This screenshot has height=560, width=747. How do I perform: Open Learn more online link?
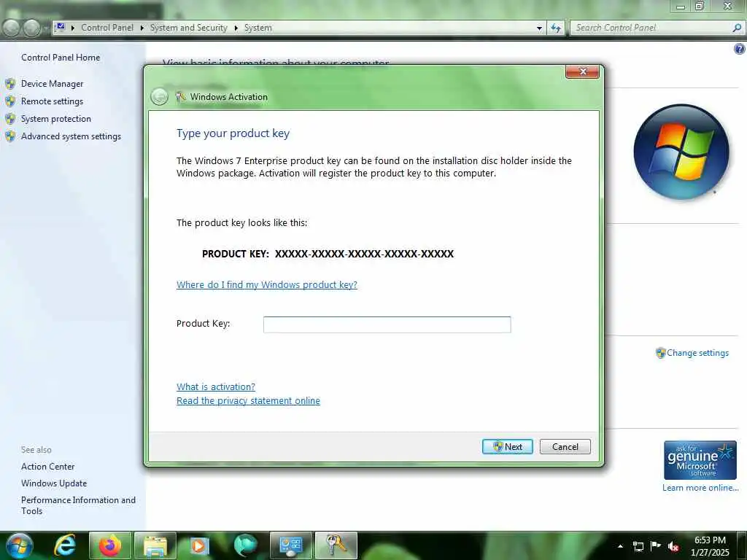pyautogui.click(x=700, y=488)
